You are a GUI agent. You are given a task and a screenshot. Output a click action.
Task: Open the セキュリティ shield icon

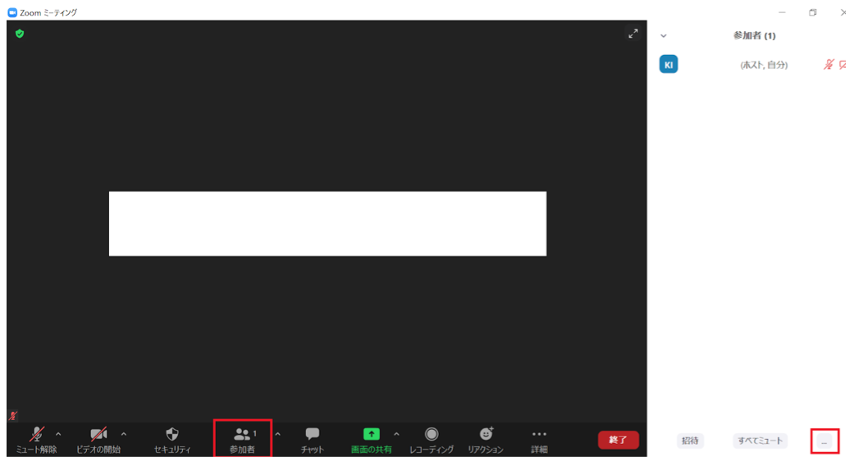point(172,439)
